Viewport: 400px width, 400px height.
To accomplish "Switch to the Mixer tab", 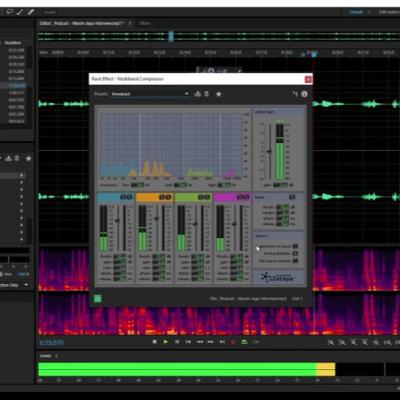I will tap(145, 23).
